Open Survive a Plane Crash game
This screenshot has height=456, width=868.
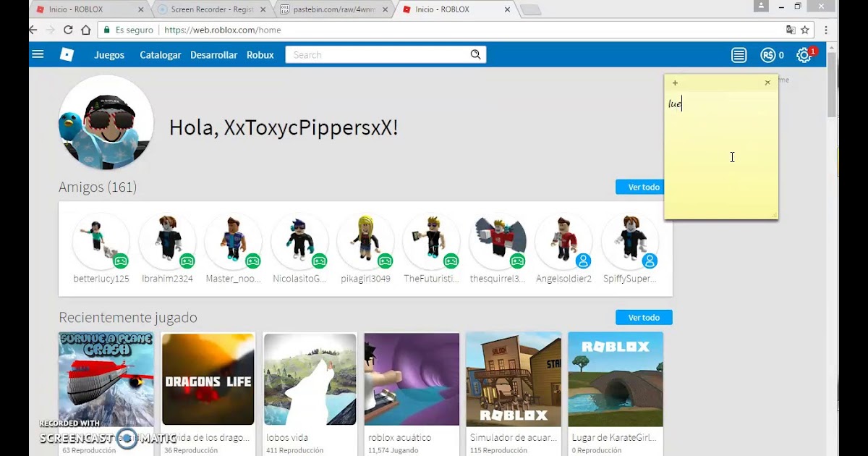pyautogui.click(x=106, y=379)
